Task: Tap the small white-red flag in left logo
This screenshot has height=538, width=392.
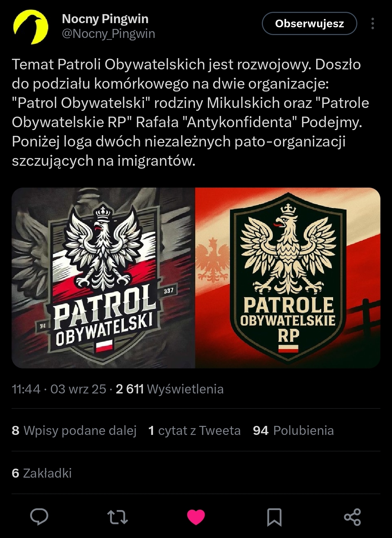Action: [x=104, y=346]
